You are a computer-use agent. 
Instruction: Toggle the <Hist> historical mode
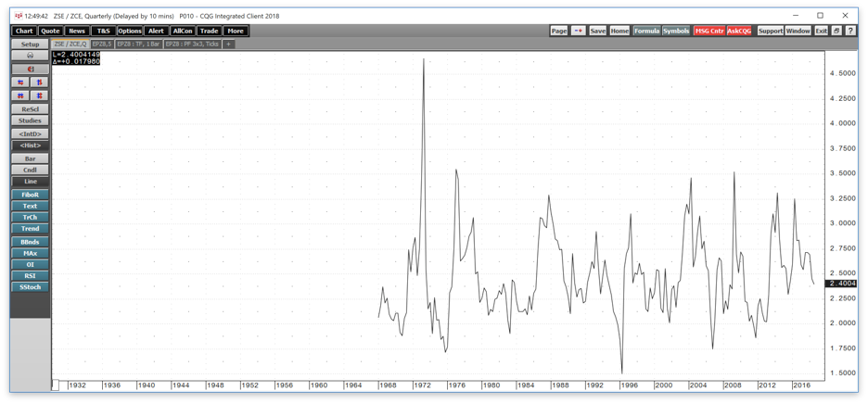[x=30, y=145]
